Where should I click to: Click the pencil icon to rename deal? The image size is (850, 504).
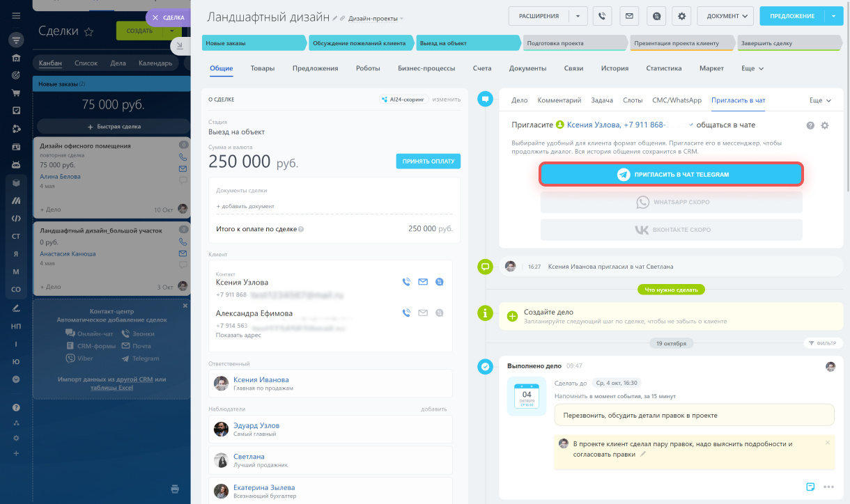(336, 18)
